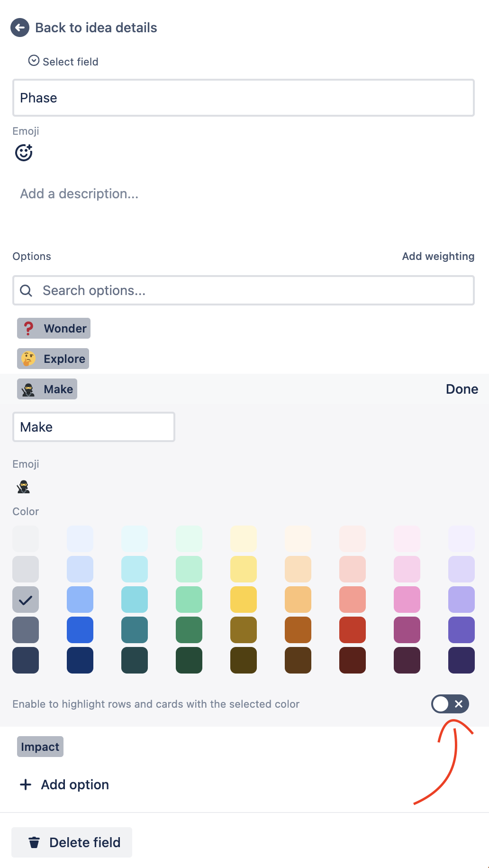Select the Explore option chip
Image resolution: width=489 pixels, height=868 pixels.
[53, 359]
